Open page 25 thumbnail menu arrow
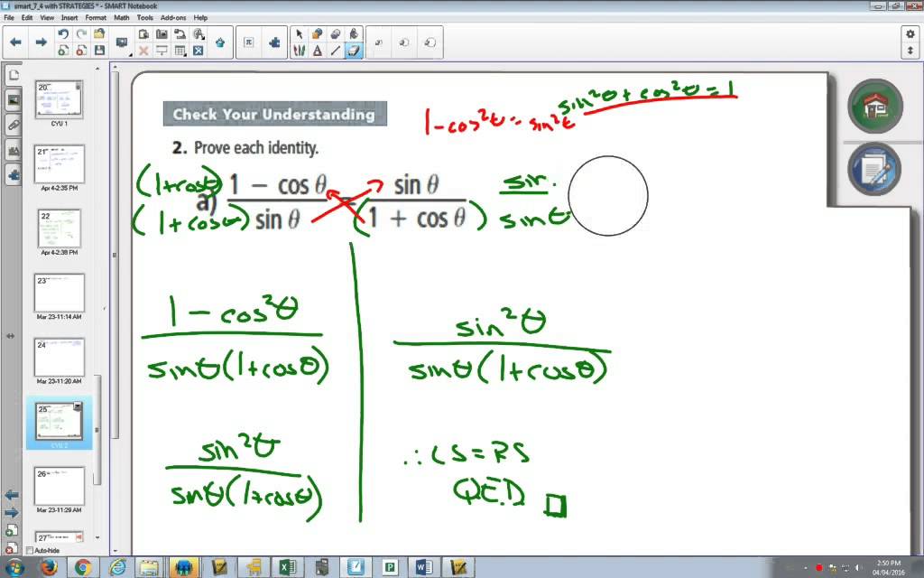Screen dimensions: 924x578 (x=78, y=407)
